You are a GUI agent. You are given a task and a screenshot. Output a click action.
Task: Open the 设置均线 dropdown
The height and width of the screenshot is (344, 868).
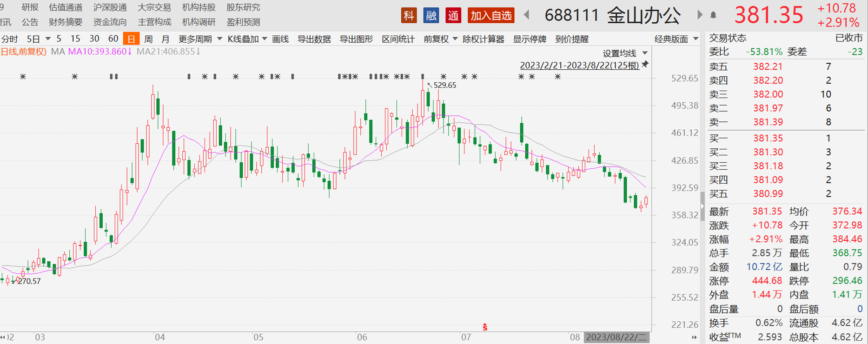(624, 53)
